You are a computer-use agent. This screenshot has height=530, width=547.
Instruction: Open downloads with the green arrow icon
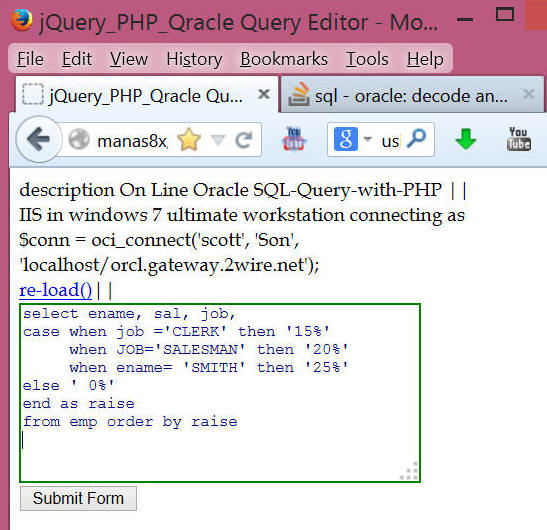(466, 139)
